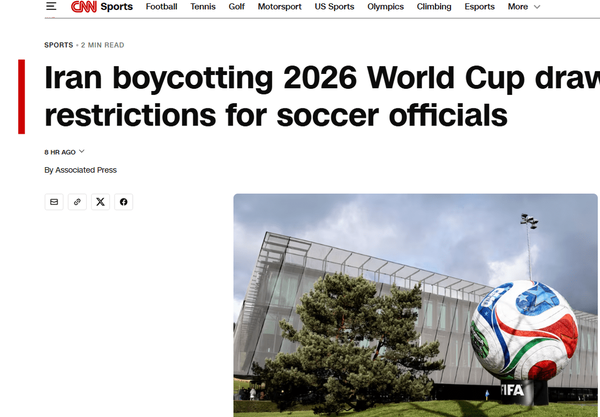Copy article link icon
Viewport: 600px width, 417px height.
[x=77, y=202]
